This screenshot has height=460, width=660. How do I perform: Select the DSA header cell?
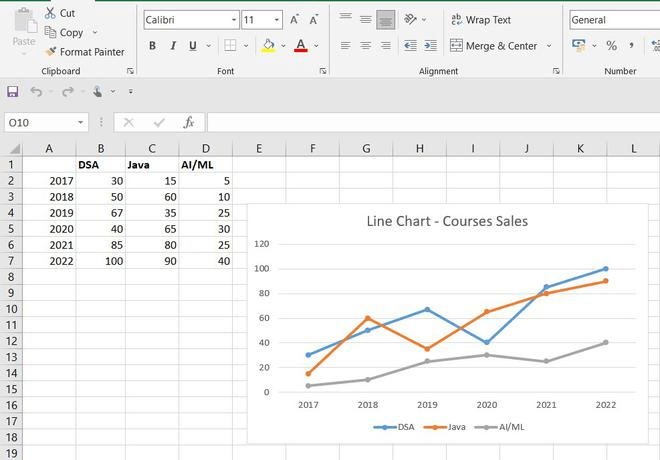point(101,165)
